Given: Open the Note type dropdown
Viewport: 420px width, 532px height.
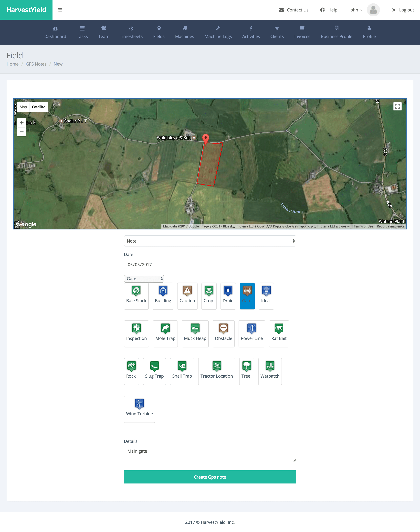Looking at the screenshot, I should (210, 241).
